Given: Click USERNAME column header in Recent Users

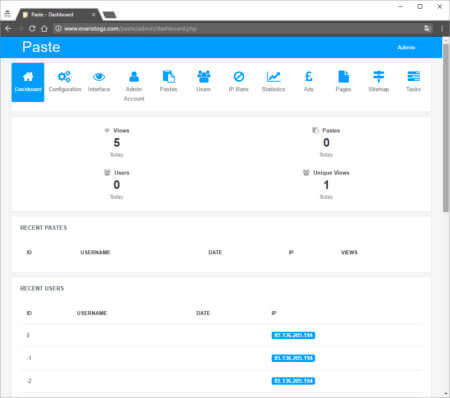Looking at the screenshot, I should [92, 313].
